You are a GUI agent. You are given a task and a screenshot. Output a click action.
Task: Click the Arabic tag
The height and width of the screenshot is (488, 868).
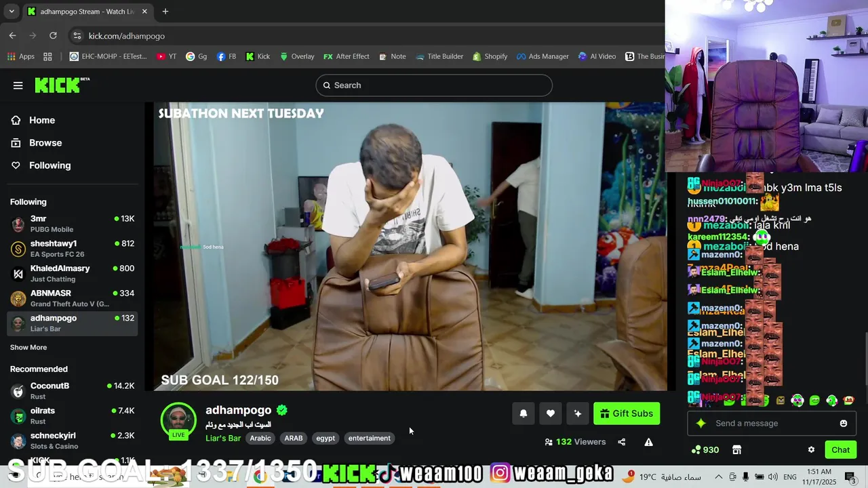(x=260, y=439)
